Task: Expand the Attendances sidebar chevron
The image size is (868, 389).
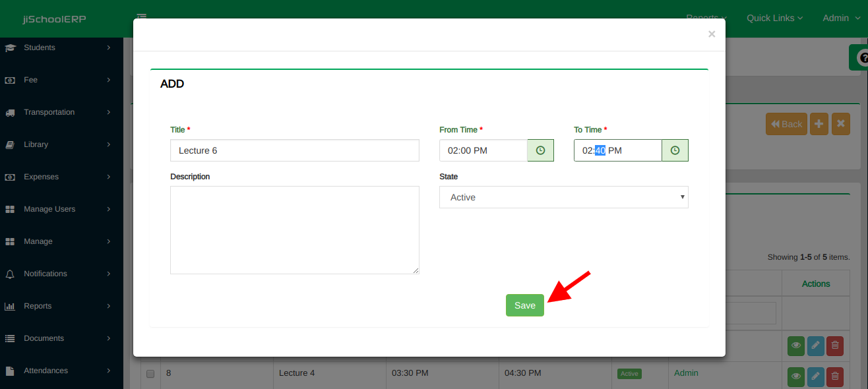Action: coord(109,371)
